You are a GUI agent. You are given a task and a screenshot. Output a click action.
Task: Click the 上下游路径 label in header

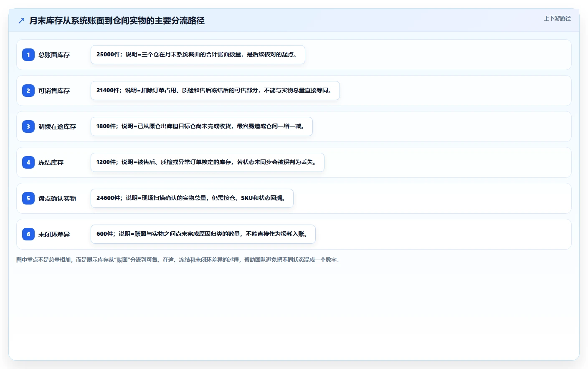(x=557, y=18)
